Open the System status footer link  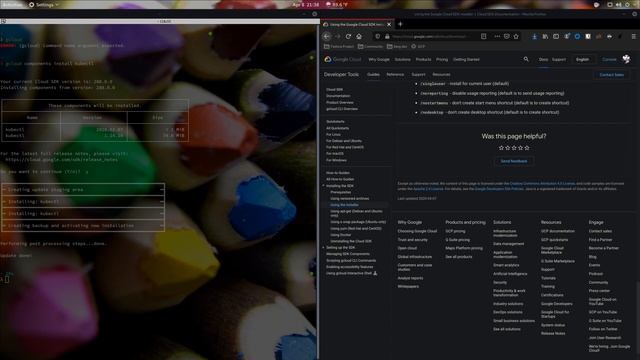pyautogui.click(x=553, y=325)
